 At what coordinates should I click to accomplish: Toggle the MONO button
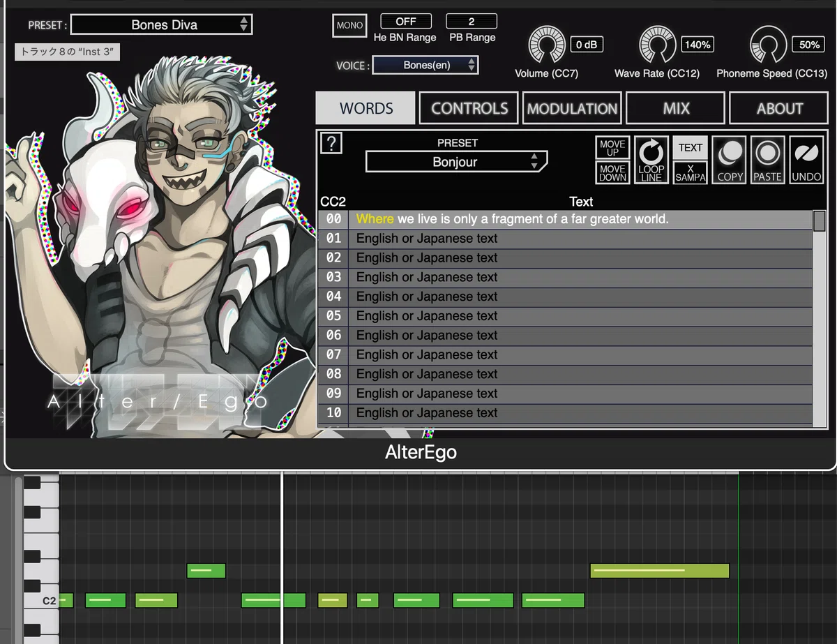coord(349,25)
